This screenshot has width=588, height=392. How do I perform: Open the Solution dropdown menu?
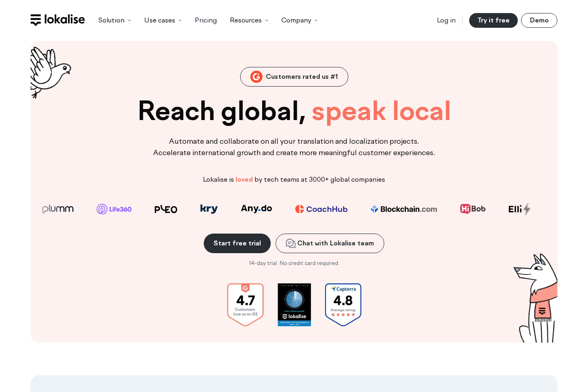pos(115,20)
